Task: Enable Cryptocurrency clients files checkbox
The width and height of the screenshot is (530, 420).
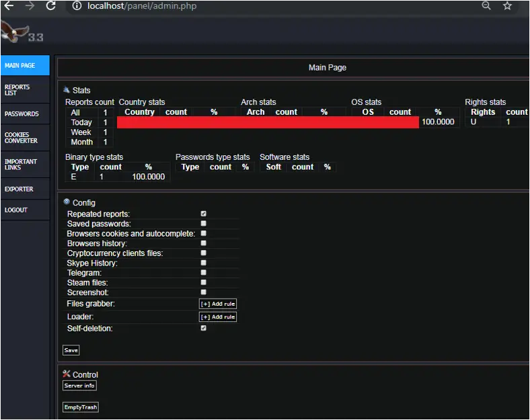Action: [x=204, y=253]
